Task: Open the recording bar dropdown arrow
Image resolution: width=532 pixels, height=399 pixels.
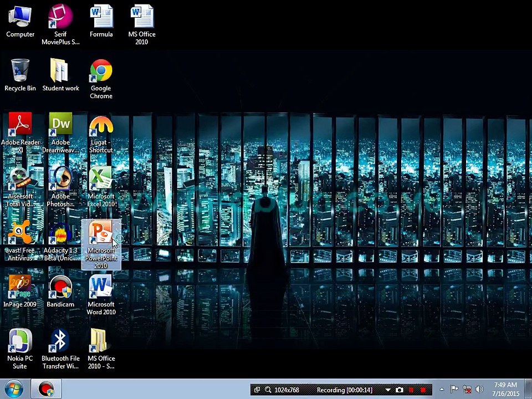Action: click(x=388, y=390)
